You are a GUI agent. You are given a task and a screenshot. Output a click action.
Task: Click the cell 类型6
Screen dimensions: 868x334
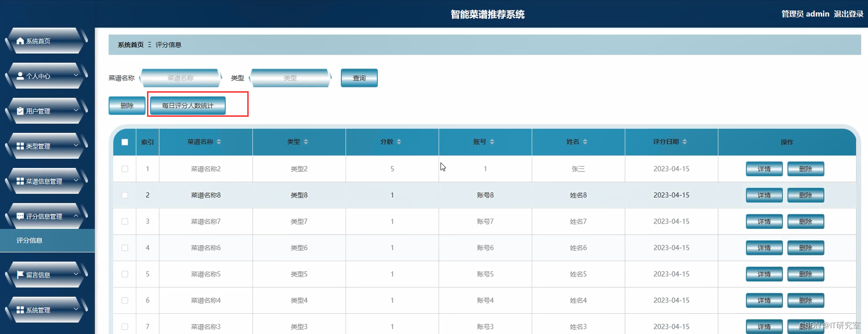[x=299, y=248]
